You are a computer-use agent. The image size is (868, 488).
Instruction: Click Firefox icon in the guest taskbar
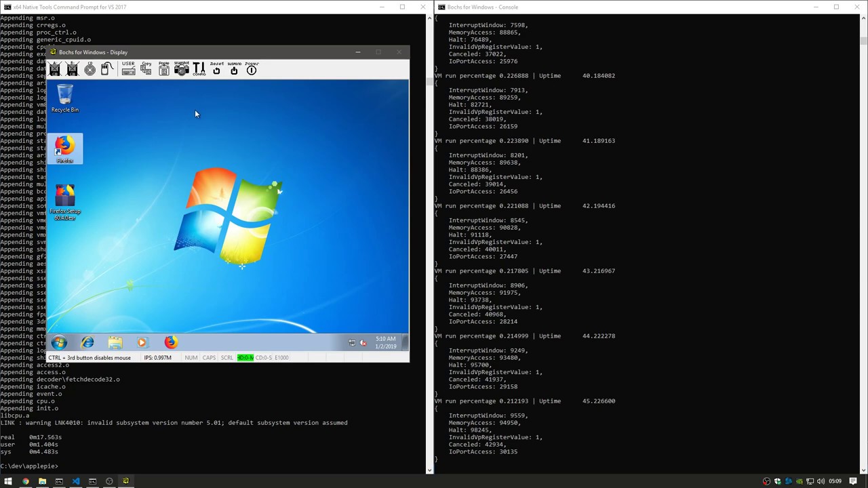click(170, 342)
